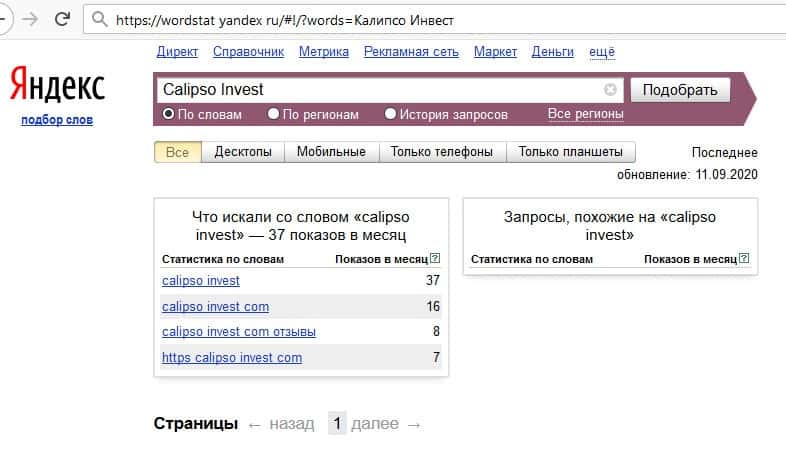Click the keyword search input field

tap(380, 90)
